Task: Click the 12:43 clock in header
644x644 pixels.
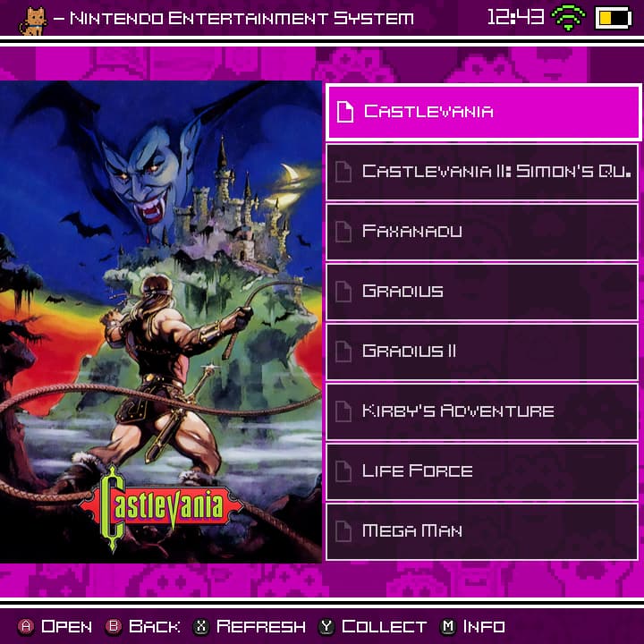Action: pyautogui.click(x=515, y=18)
